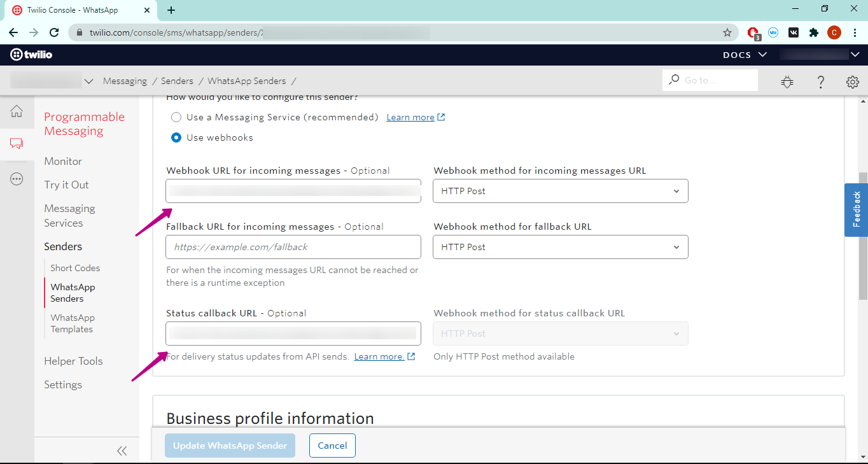Open Monitor in sidebar
868x464 pixels.
(x=63, y=161)
